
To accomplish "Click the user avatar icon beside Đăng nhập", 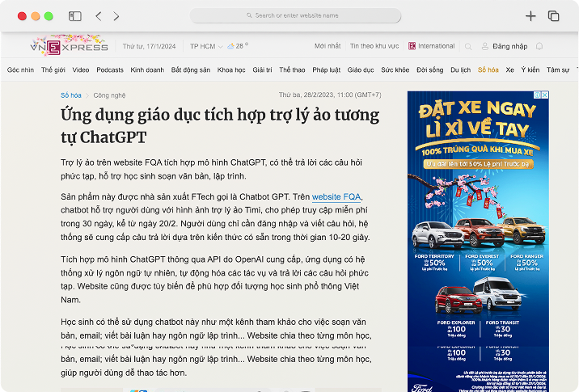I will click(485, 46).
